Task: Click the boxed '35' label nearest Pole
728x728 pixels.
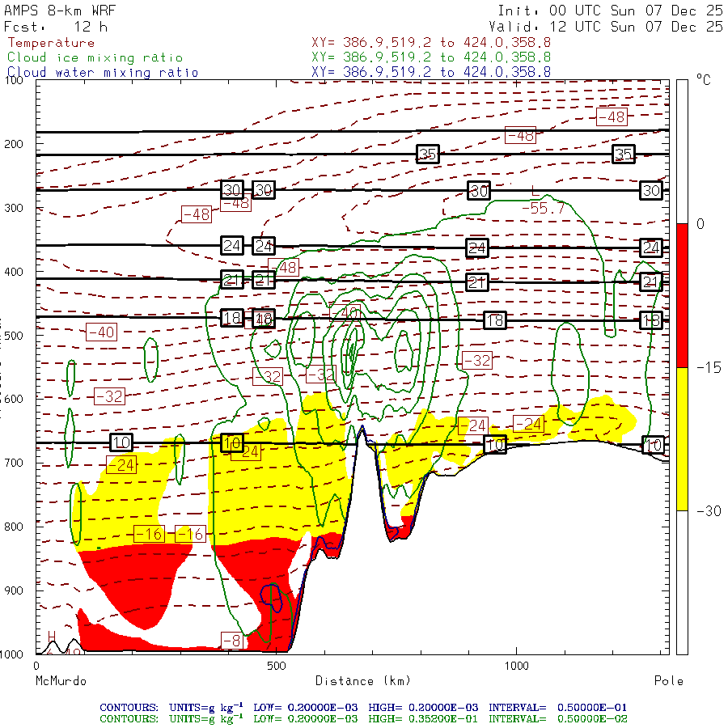Action: [x=624, y=154]
